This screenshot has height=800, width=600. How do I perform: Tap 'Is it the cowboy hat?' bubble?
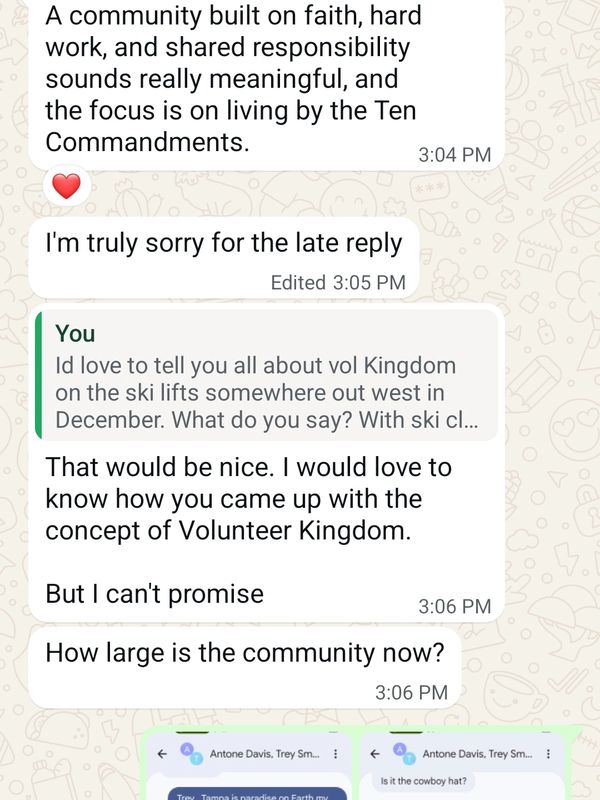(423, 781)
